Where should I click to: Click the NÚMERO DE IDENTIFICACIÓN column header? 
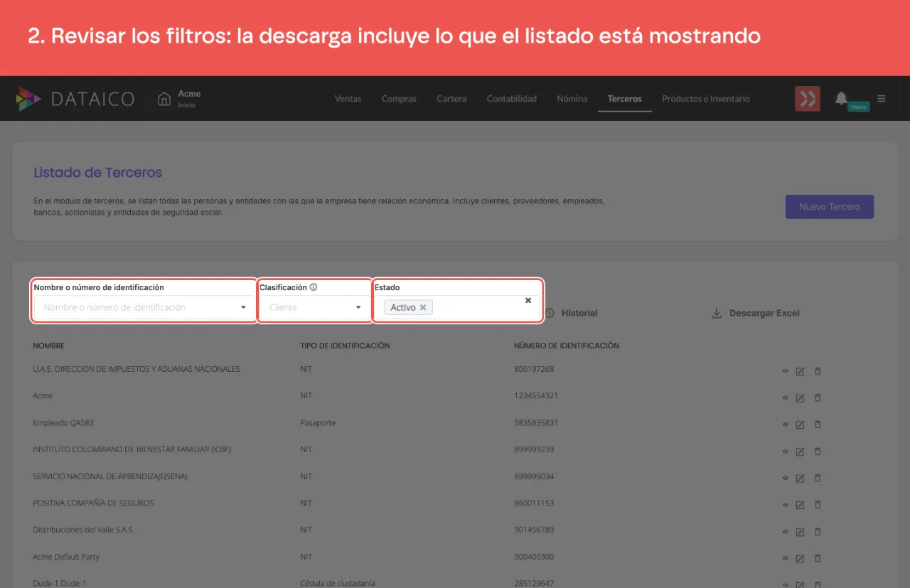[x=567, y=346]
